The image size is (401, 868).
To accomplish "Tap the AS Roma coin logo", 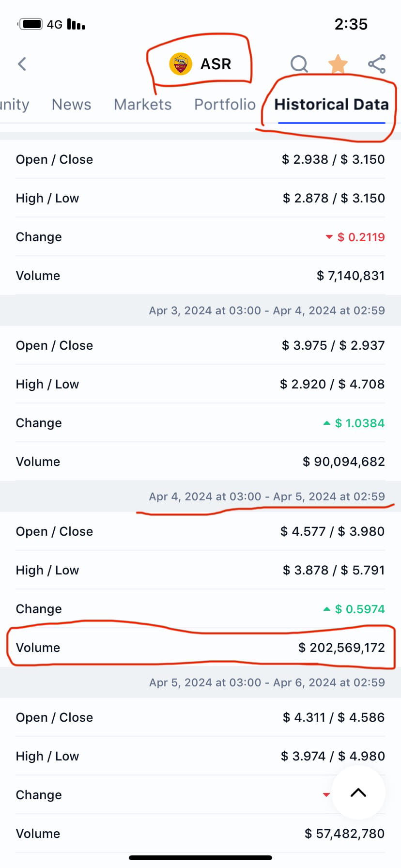I will coord(181,64).
